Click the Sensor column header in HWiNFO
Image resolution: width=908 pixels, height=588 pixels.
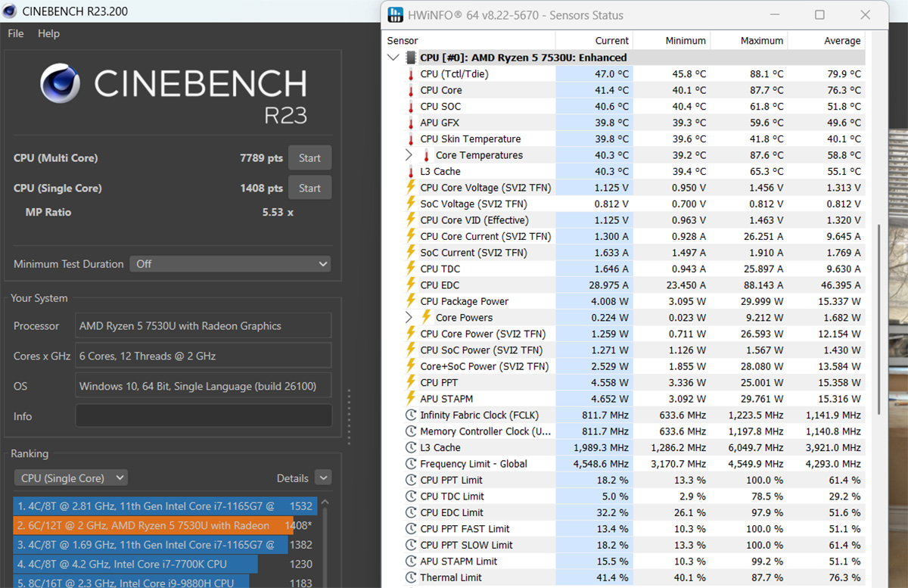403,41
